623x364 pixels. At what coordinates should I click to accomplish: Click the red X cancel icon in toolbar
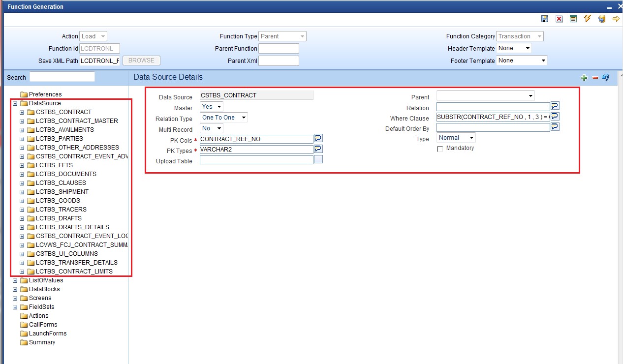(x=559, y=19)
